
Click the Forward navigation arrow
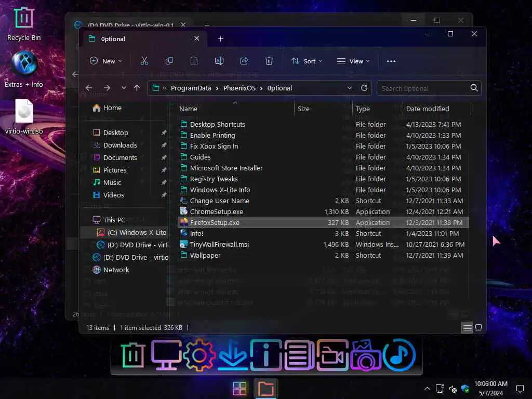tap(107, 88)
